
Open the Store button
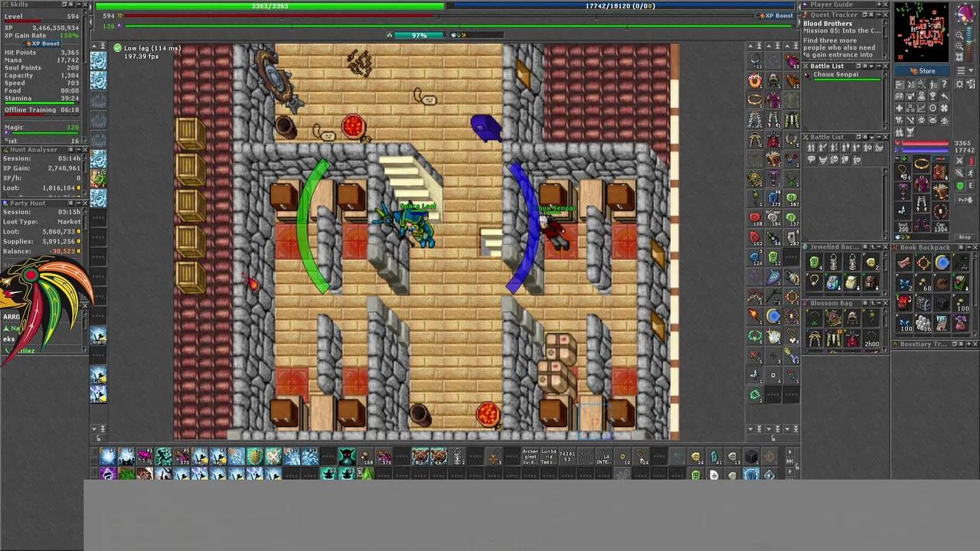[922, 71]
